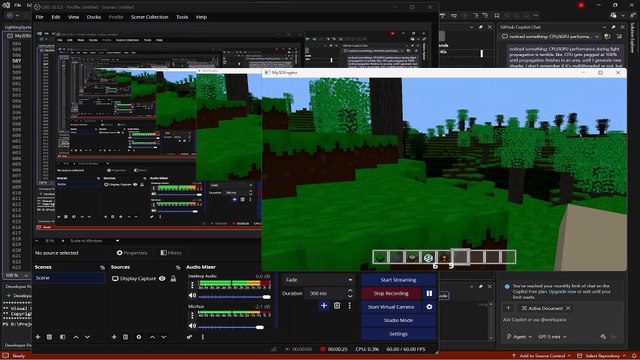Click the Filters button in source toolbar
This screenshot has height=360, width=640.
171,253
